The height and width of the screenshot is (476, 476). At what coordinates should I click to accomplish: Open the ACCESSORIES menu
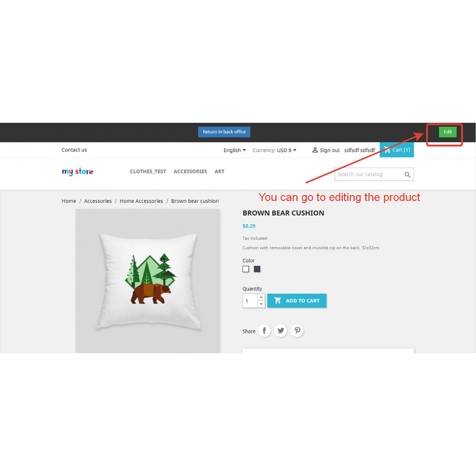click(x=190, y=171)
